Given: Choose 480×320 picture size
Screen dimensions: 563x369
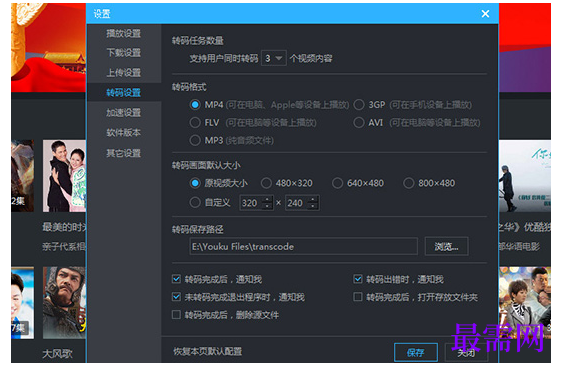Looking at the screenshot, I should pyautogui.click(x=266, y=183).
